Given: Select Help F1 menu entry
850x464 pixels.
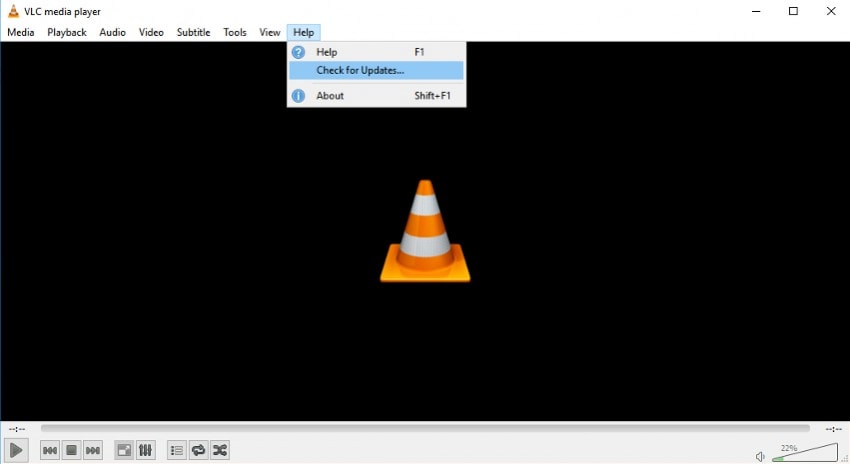Looking at the screenshot, I should pos(376,52).
